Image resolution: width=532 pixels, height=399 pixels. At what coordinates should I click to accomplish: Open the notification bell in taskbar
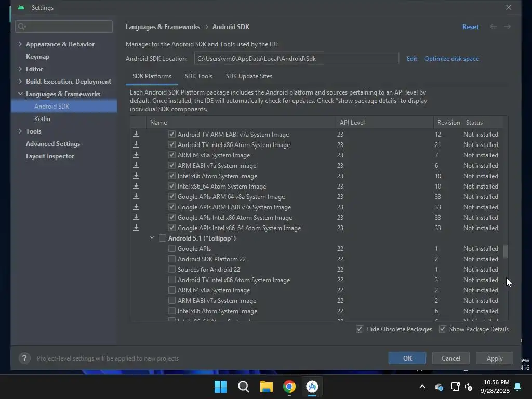pyautogui.click(x=518, y=387)
